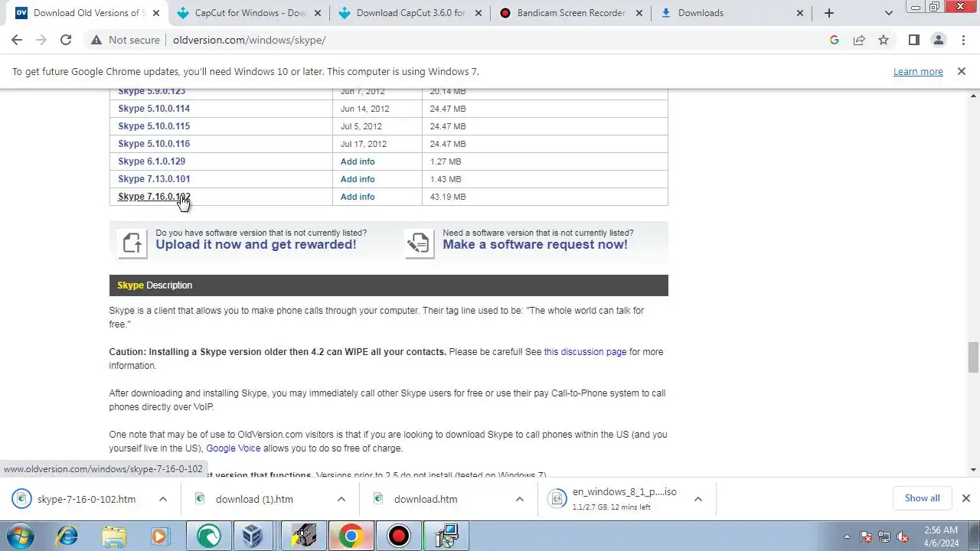Switch to Download CapCut 3.6.0 tab
The width and height of the screenshot is (980, 551).
coord(410,13)
